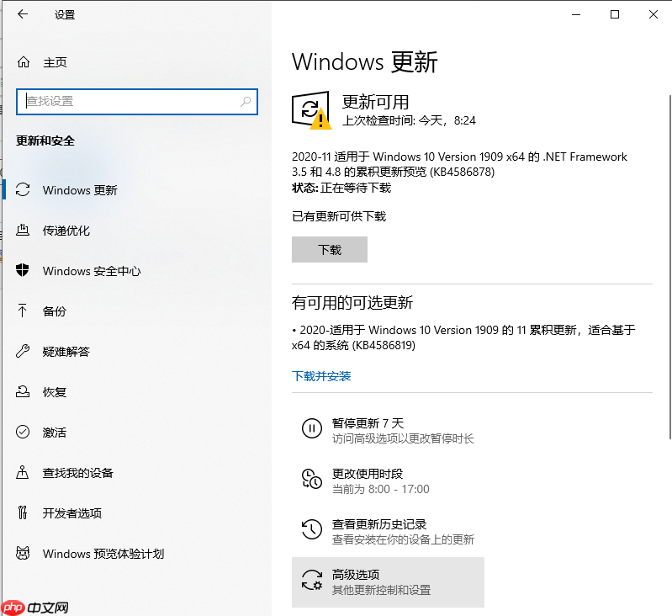
Task: Click the vertical scrollbar on the right
Action: 669,267
